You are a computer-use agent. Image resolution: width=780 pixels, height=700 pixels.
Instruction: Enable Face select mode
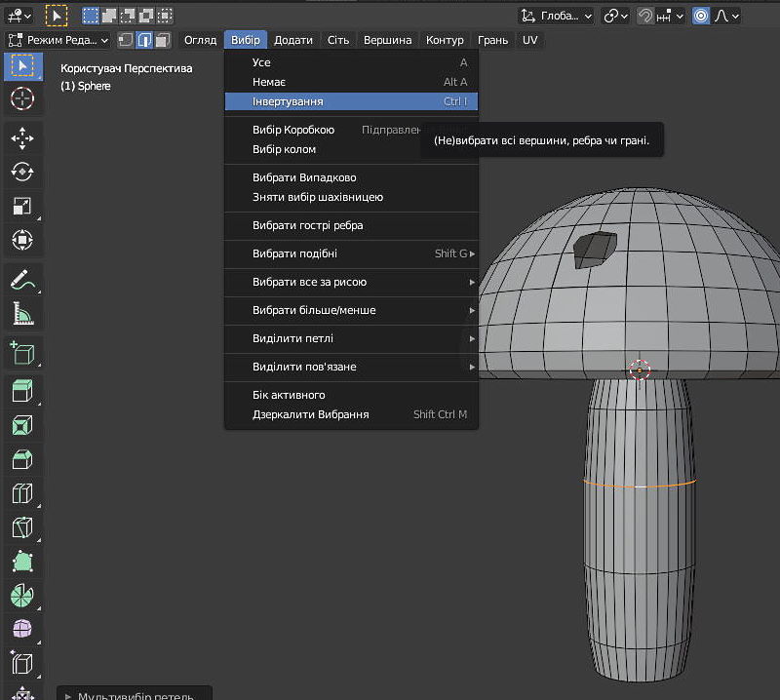coord(163,40)
